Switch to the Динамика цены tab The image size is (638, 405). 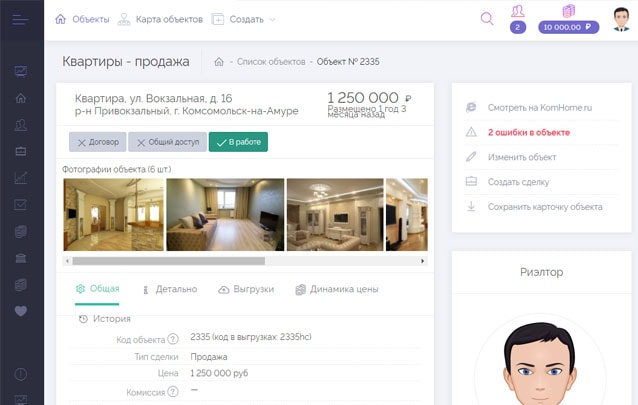point(337,289)
